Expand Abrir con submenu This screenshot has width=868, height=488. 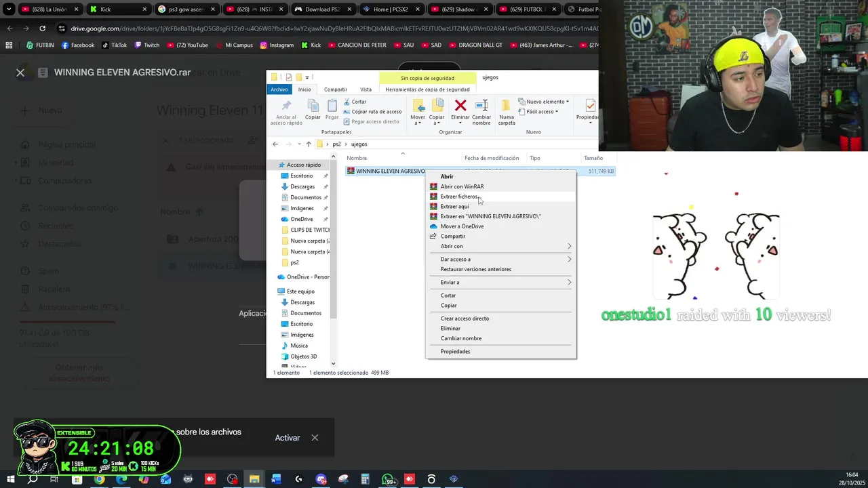[500, 246]
